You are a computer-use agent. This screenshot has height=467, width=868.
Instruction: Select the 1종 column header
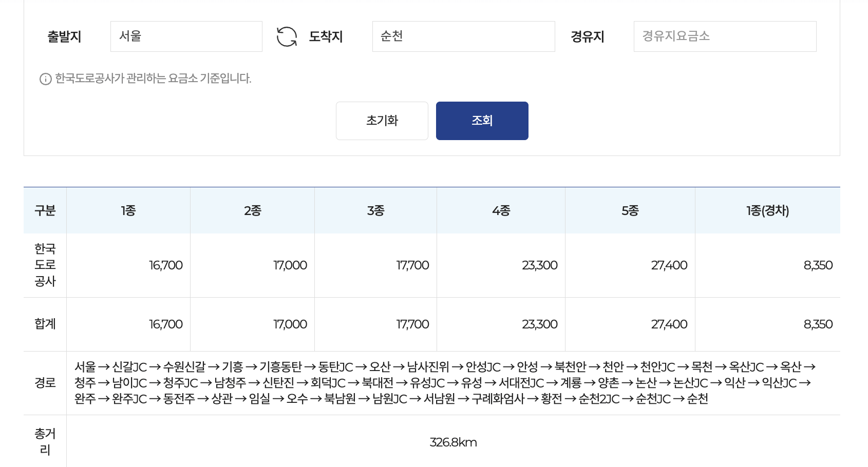tap(128, 210)
